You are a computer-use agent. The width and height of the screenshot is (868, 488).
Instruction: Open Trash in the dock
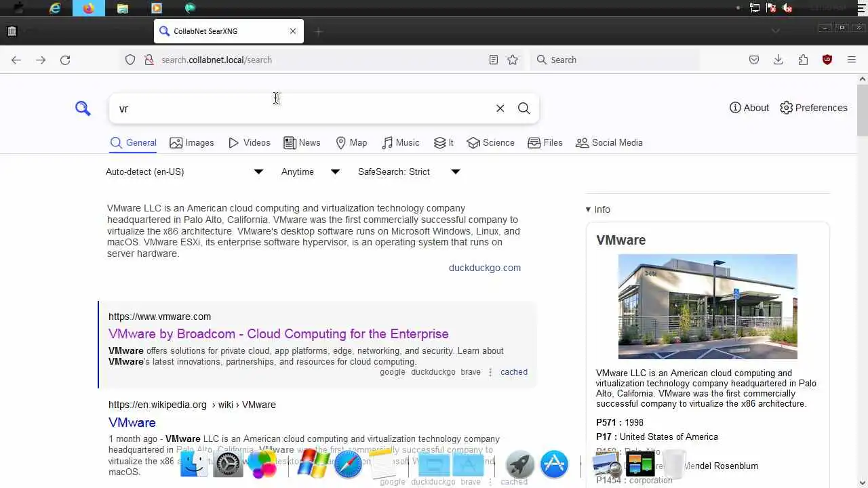(673, 465)
